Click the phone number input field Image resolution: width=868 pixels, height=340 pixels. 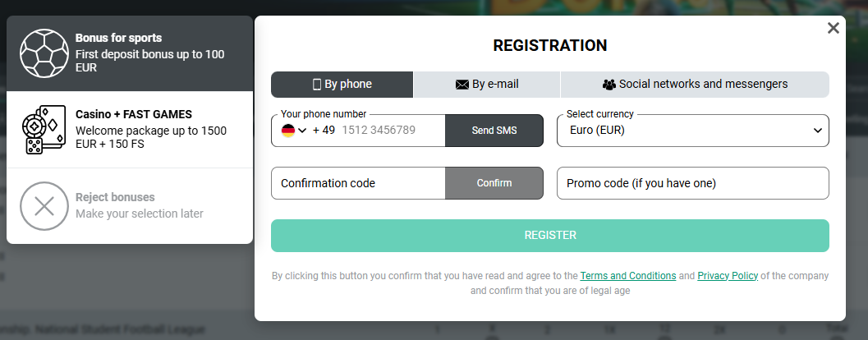pos(390,131)
